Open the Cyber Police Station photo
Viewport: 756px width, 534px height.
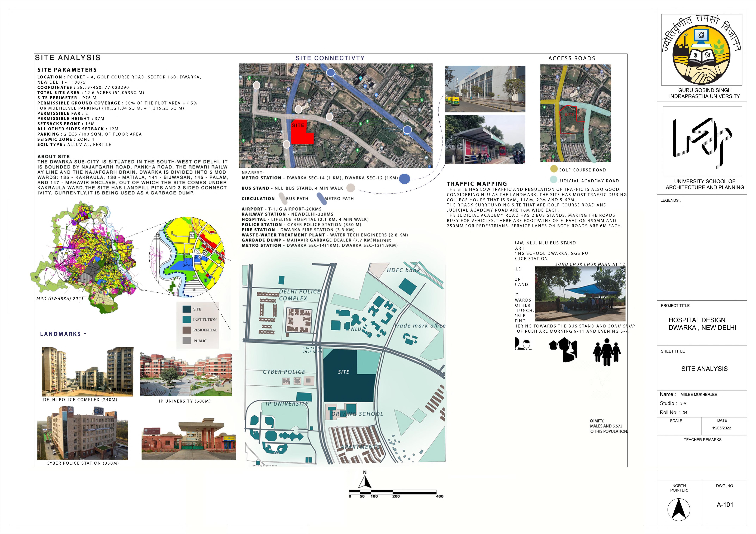[x=82, y=433]
